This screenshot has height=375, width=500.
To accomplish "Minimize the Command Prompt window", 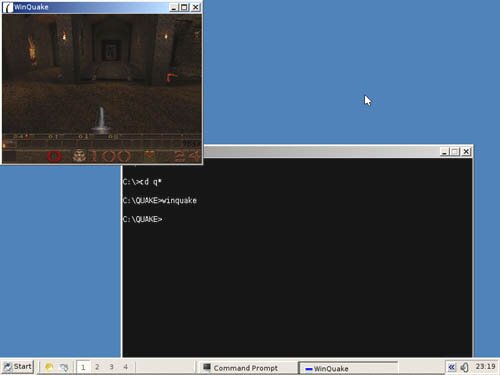I will coord(444,152).
